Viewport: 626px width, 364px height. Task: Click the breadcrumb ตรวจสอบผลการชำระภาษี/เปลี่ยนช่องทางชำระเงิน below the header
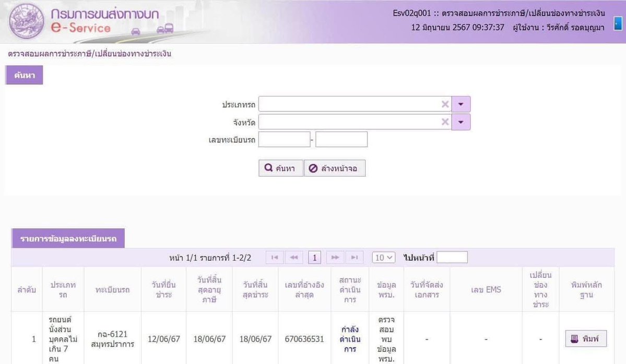(89, 53)
